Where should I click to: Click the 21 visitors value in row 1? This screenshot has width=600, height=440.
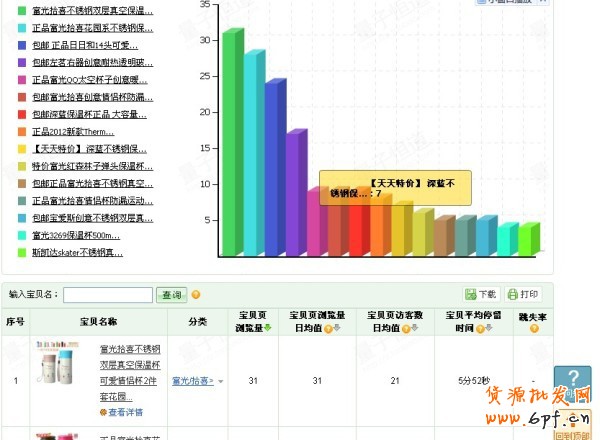[x=395, y=381]
